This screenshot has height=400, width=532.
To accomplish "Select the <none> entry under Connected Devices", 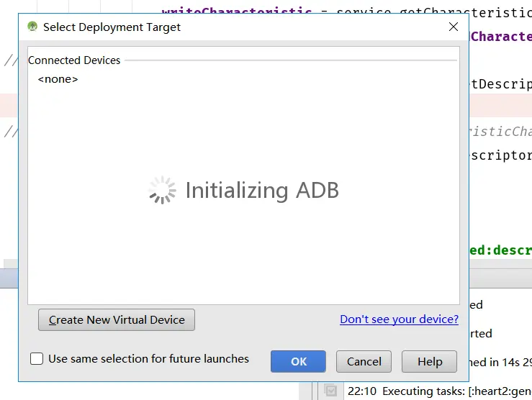I will pos(58,79).
